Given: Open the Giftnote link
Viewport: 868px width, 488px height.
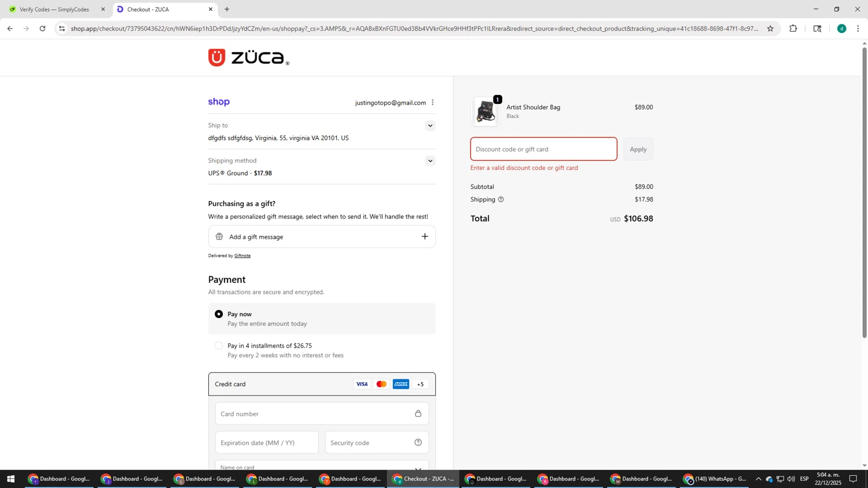Looking at the screenshot, I should [242, 256].
